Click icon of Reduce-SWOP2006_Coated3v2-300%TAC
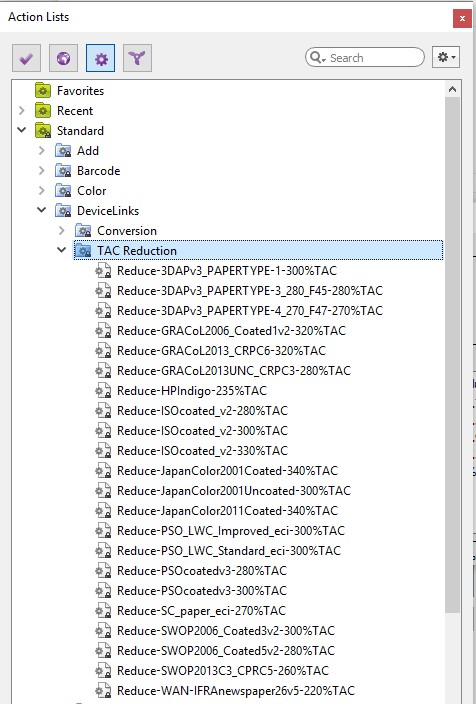The image size is (476, 704). [103, 631]
